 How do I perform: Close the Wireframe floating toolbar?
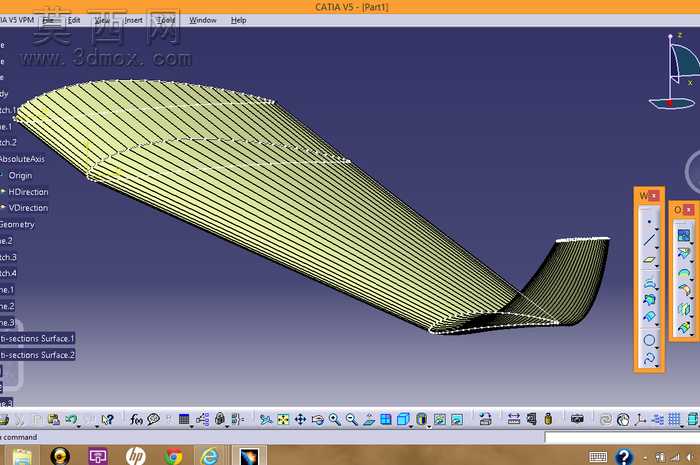tap(654, 195)
